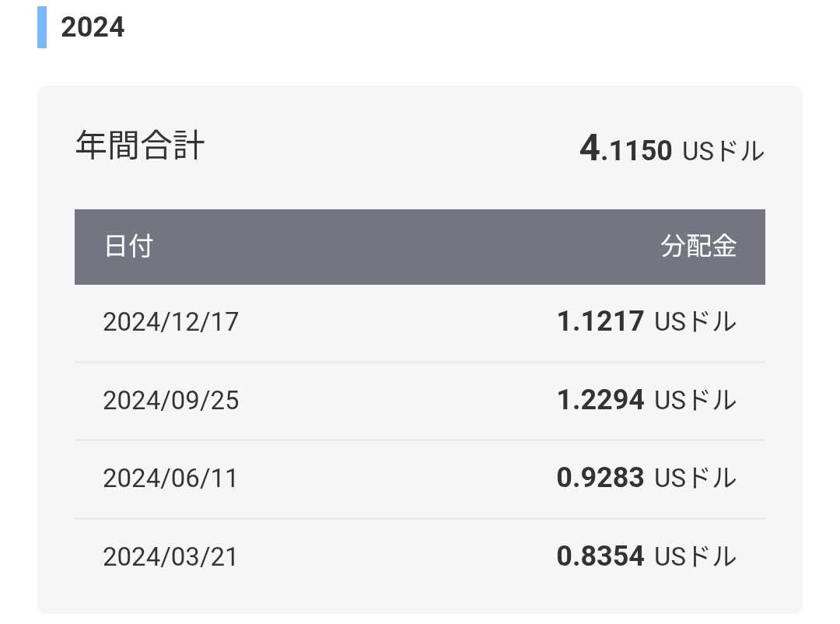Click USドル unit beside the annual total
This screenshot has width=840, height=624.
point(723,151)
